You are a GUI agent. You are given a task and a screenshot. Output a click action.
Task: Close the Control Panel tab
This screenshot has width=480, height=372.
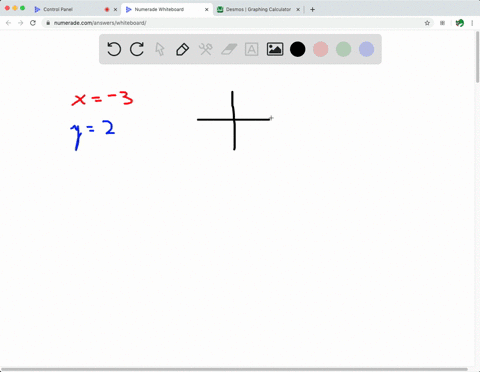point(115,10)
